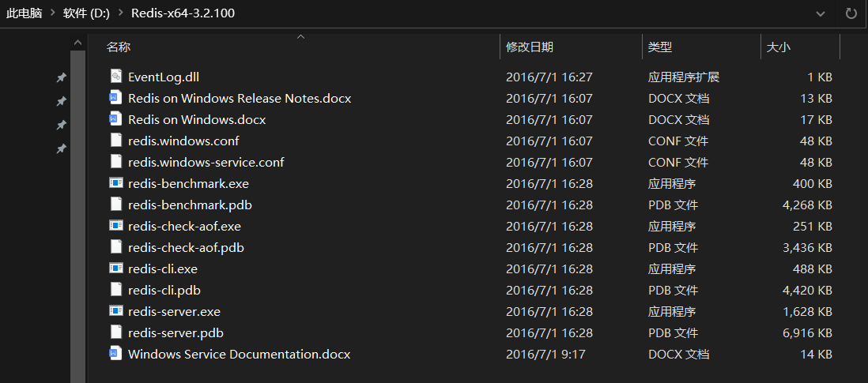Click the Redis on Windows.docx icon
The height and width of the screenshot is (383, 868).
(116, 120)
